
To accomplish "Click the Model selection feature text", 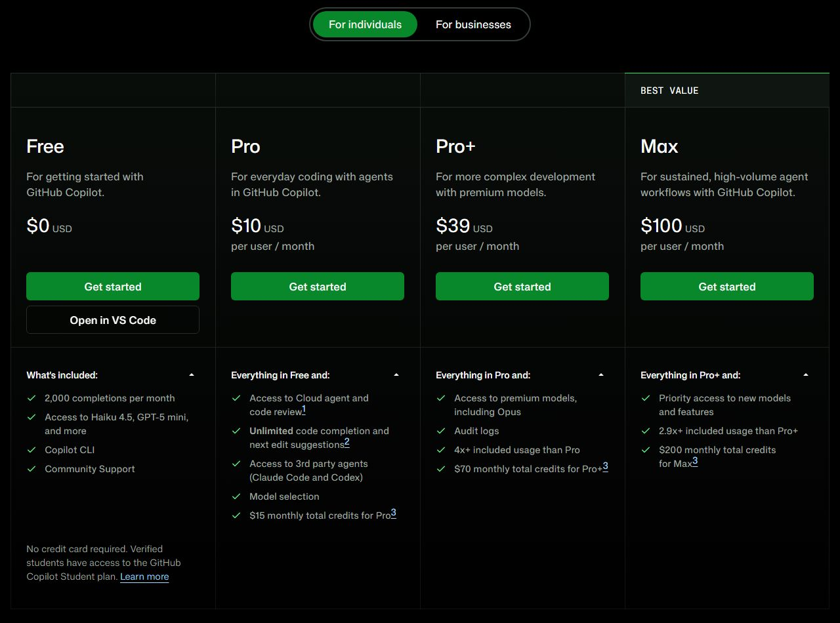I will (x=284, y=496).
